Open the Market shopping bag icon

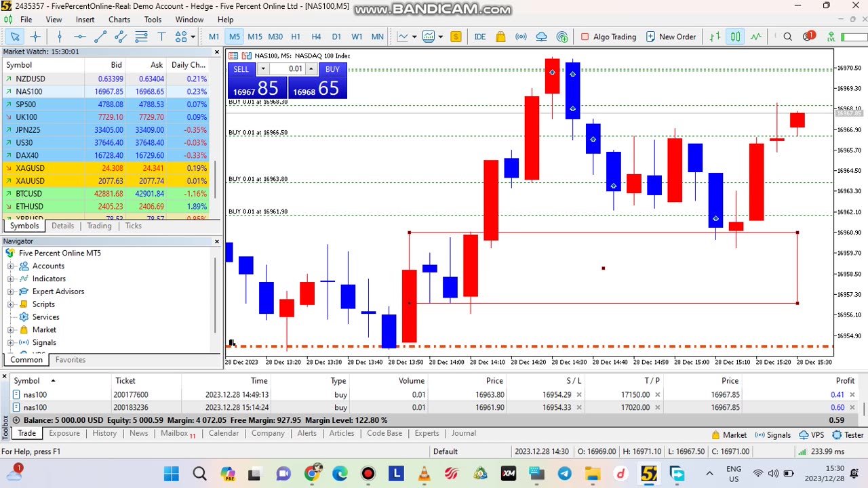tap(500, 37)
